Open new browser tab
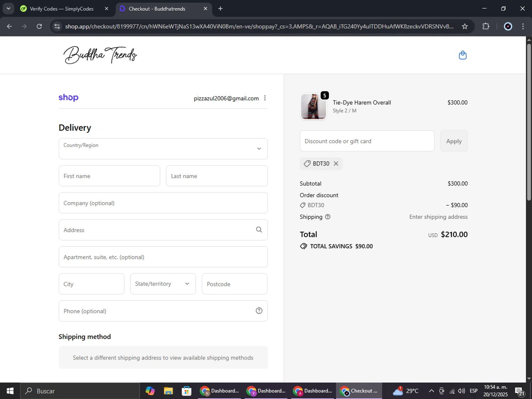Image resolution: width=532 pixels, height=399 pixels. tap(220, 9)
